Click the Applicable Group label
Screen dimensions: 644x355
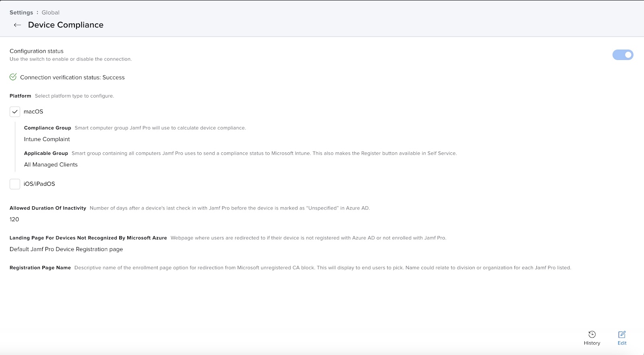point(46,153)
